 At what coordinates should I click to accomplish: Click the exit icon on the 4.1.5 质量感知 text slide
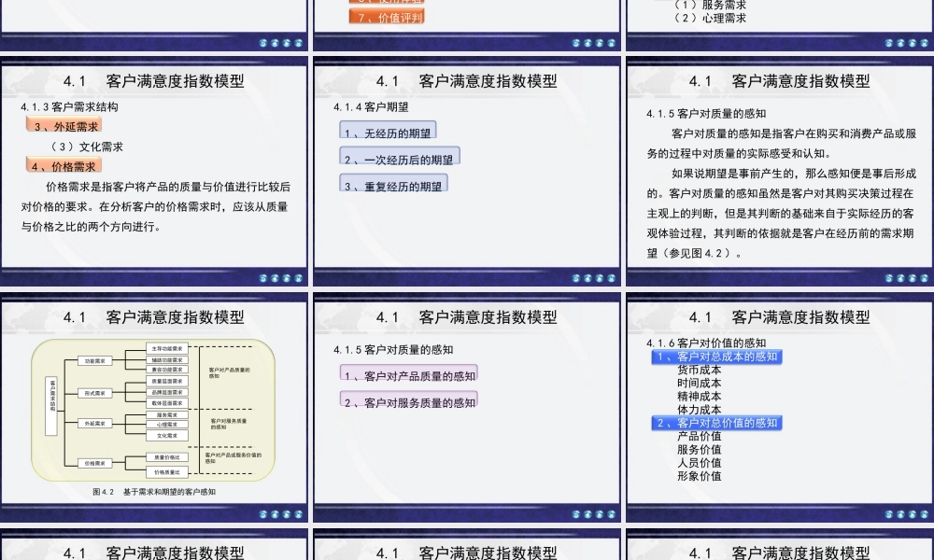click(923, 277)
